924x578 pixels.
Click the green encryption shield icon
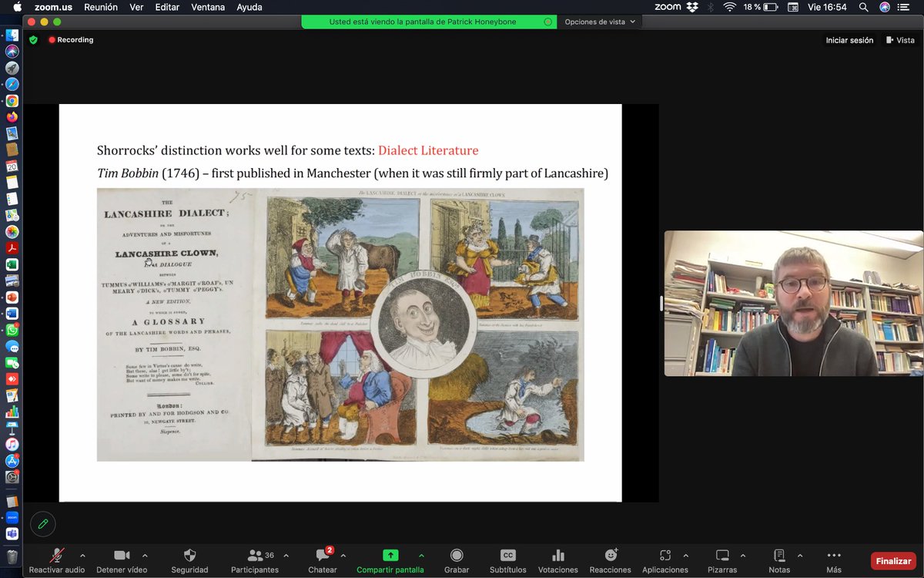point(34,40)
